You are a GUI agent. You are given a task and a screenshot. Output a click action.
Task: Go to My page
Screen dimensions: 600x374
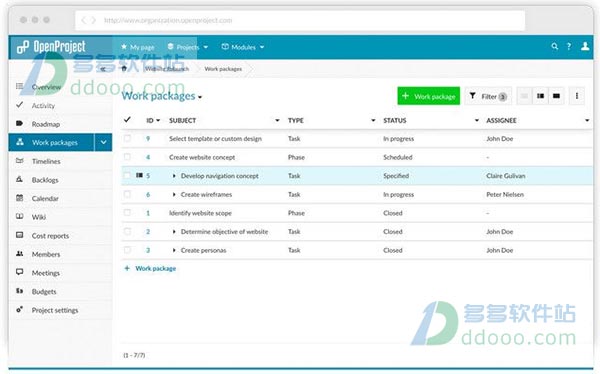coord(138,47)
